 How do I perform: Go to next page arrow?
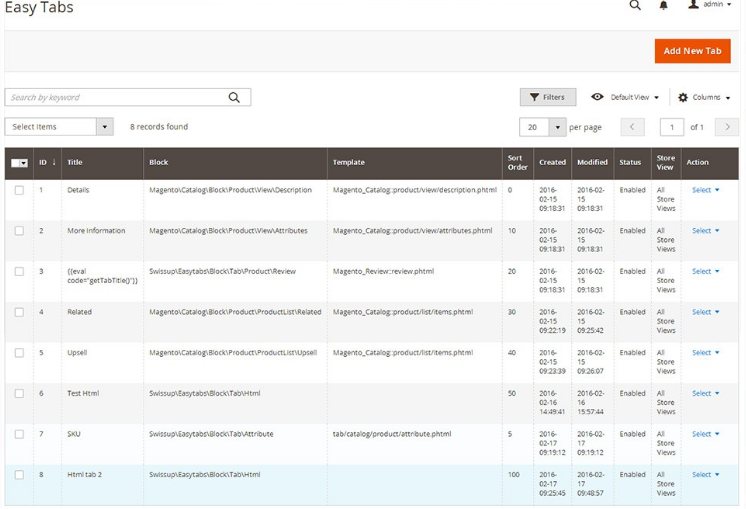(x=727, y=127)
